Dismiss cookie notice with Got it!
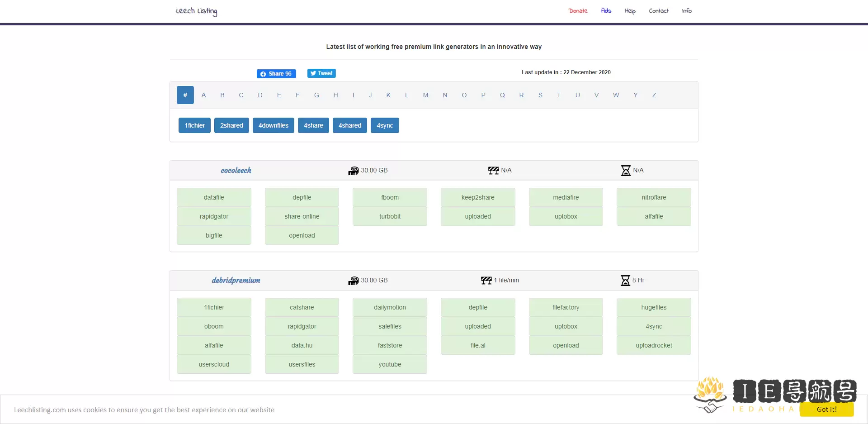 click(827, 410)
